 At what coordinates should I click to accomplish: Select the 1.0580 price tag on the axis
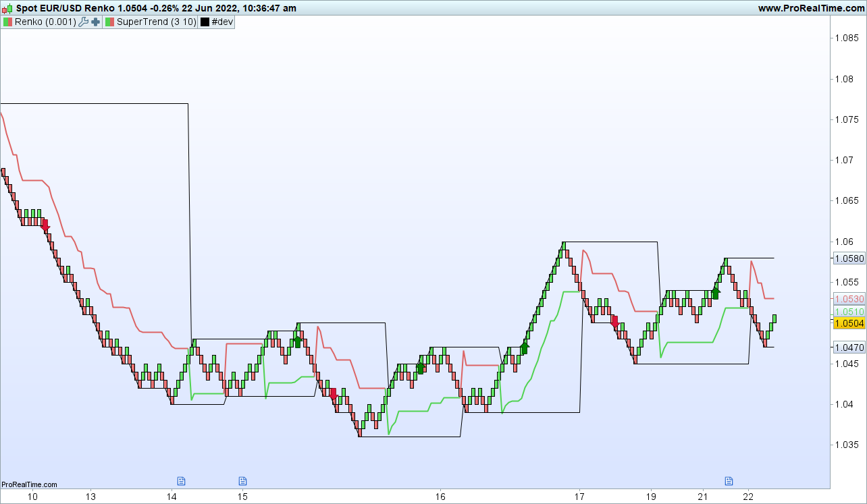coord(849,258)
